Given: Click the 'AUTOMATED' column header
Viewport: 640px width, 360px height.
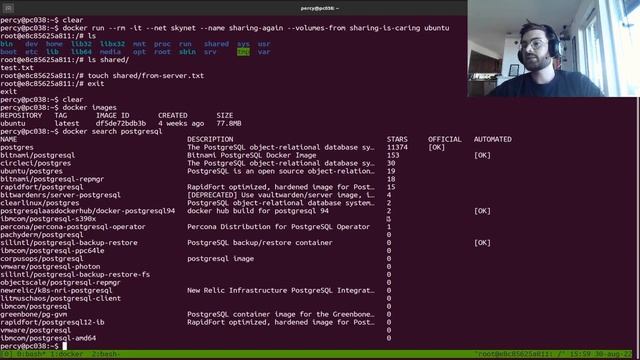Looking at the screenshot, I should tap(492, 140).
